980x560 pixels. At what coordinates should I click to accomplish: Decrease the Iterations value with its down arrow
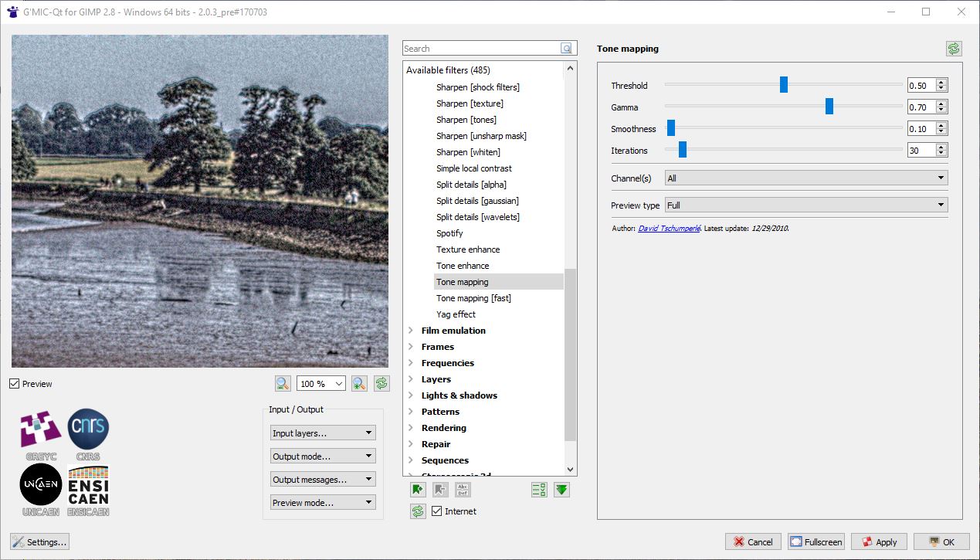(941, 154)
